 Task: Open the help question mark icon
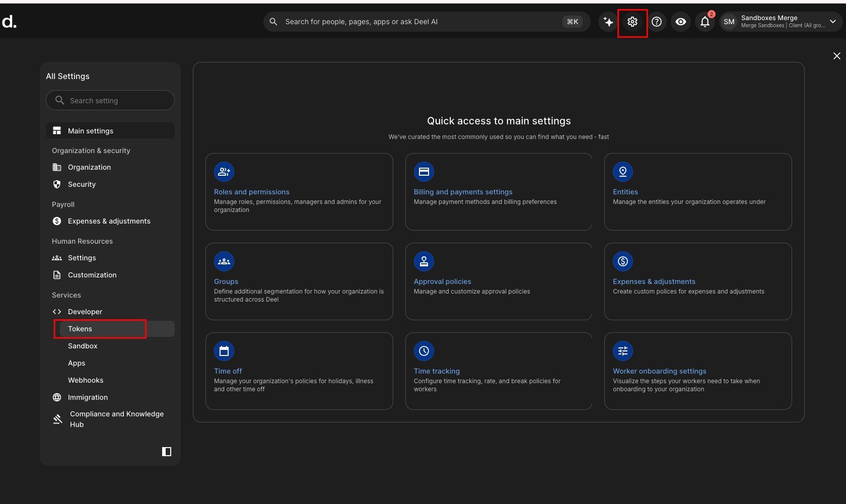pyautogui.click(x=657, y=22)
